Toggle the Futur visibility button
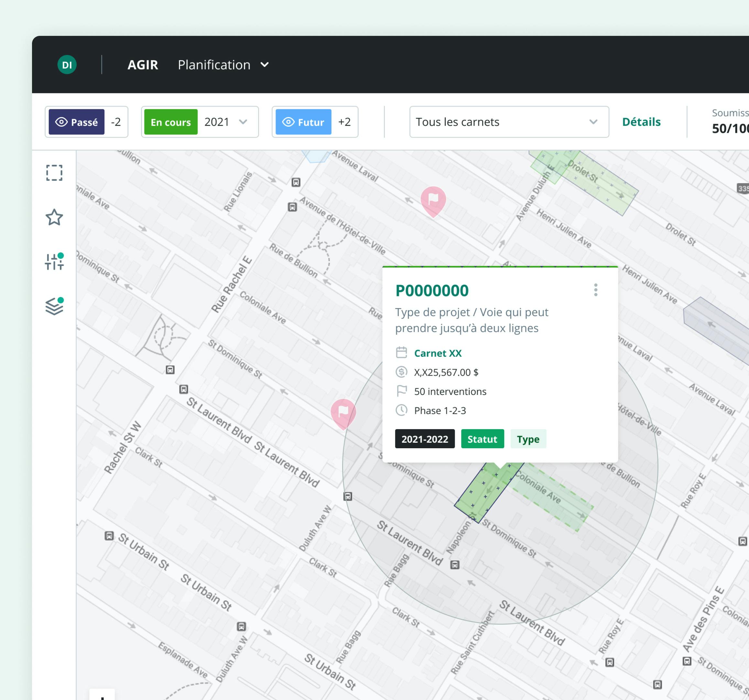This screenshot has height=700, width=749. (303, 122)
